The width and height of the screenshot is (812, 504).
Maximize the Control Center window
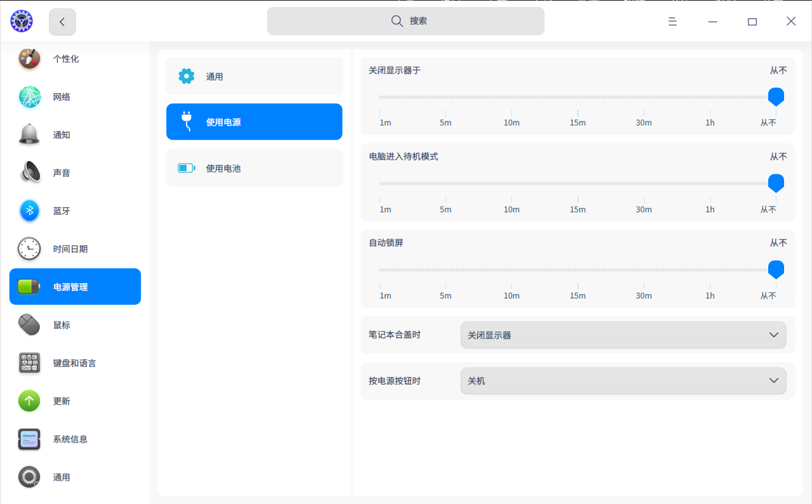click(752, 22)
